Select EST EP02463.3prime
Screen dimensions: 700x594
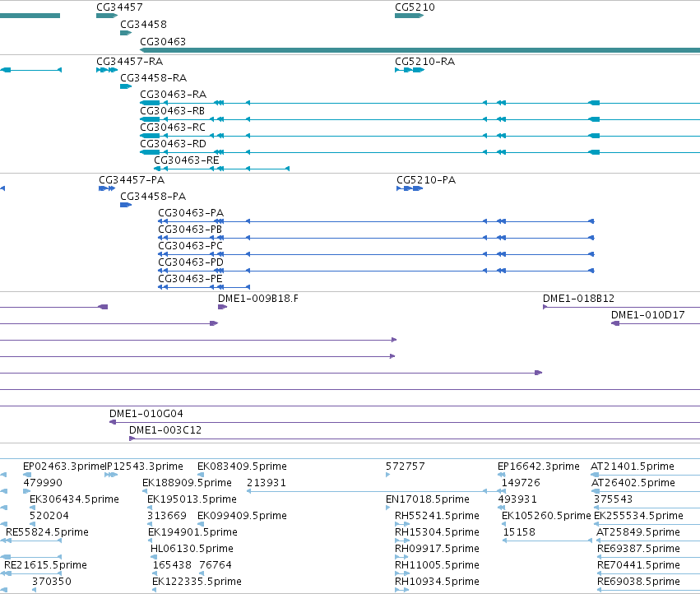click(64, 466)
